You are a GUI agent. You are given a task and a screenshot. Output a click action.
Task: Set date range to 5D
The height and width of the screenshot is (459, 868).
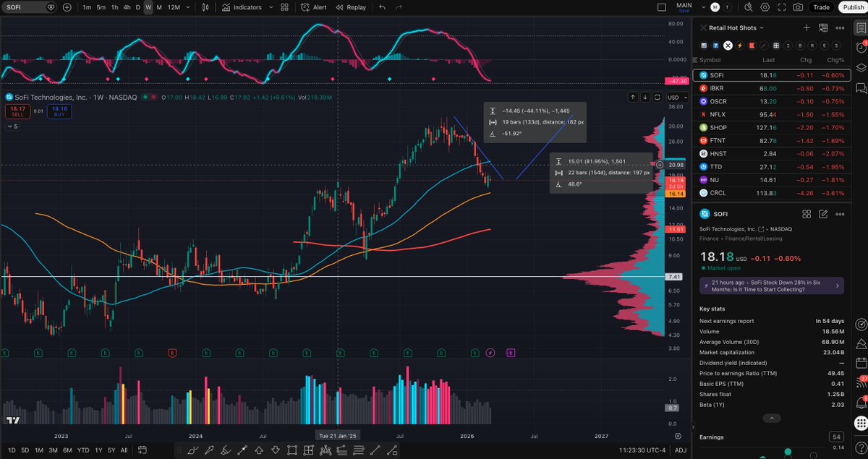(25, 450)
